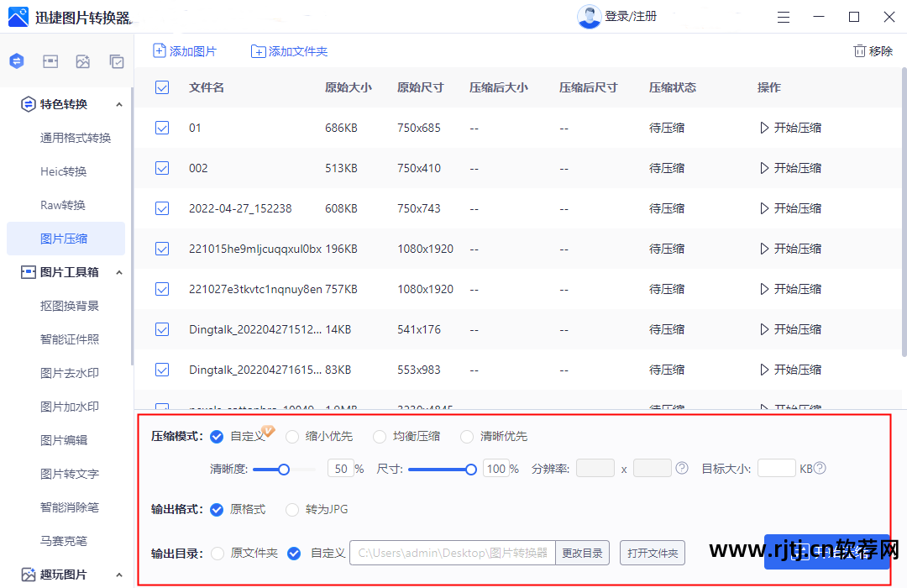Select the 清晰优先 compression mode radio button
907x588 pixels.
tap(466, 436)
